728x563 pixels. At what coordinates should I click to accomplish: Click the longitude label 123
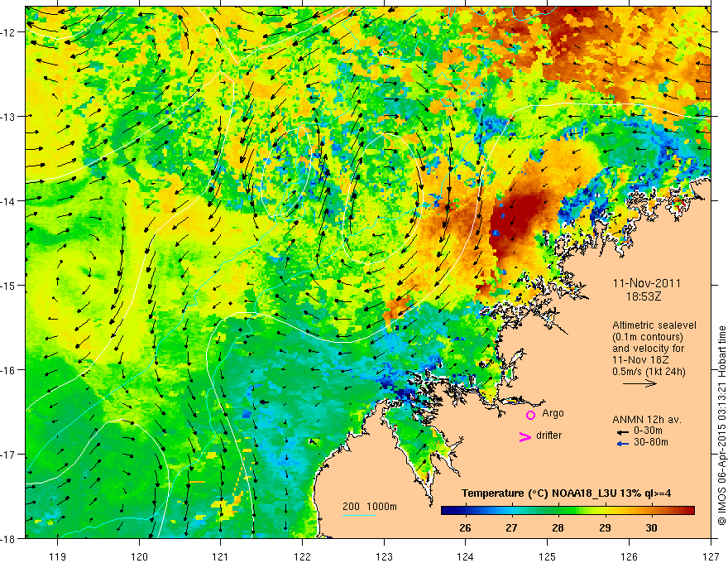[x=384, y=557]
